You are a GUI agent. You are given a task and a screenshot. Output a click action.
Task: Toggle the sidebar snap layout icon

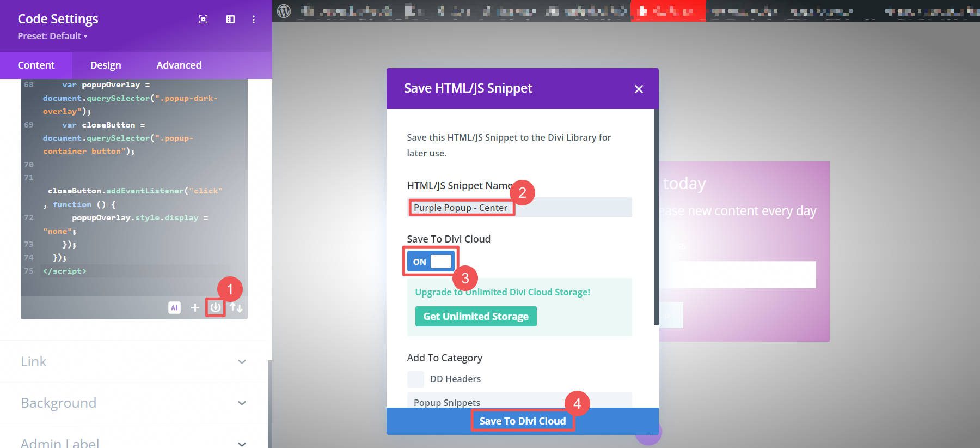click(230, 20)
